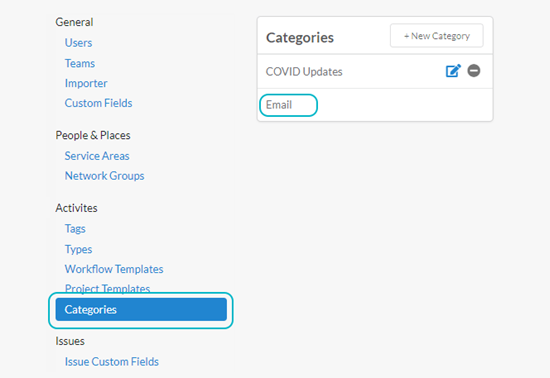Click the People & Places section heading
The height and width of the screenshot is (378, 550).
tap(93, 135)
